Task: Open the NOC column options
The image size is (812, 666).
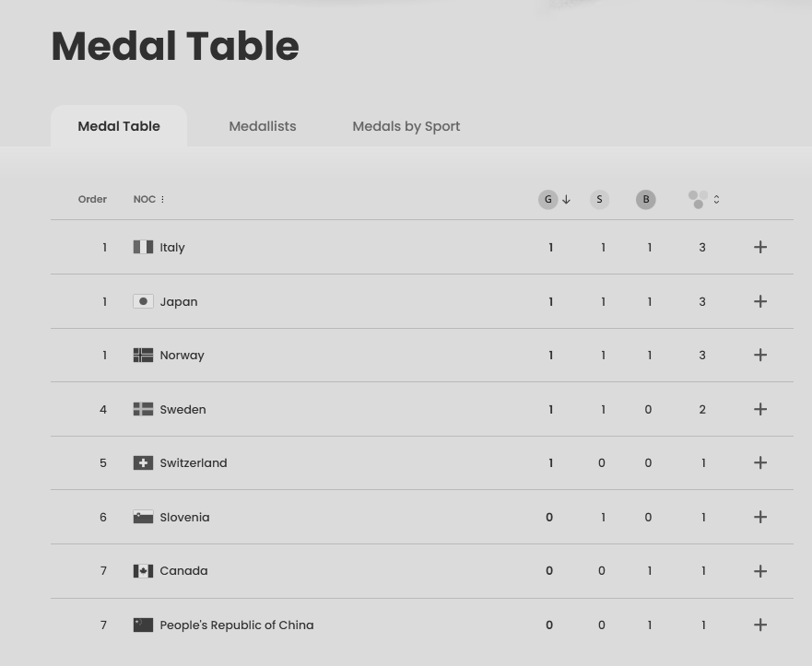Action: coord(162,199)
